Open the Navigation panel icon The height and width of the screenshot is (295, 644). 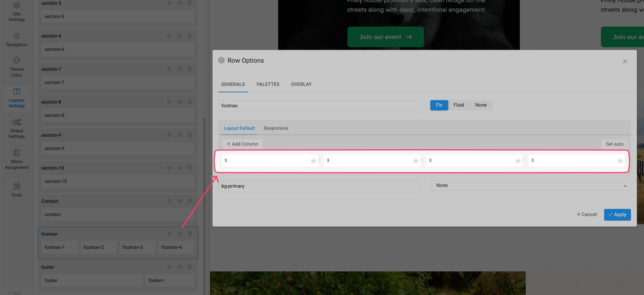(17, 40)
